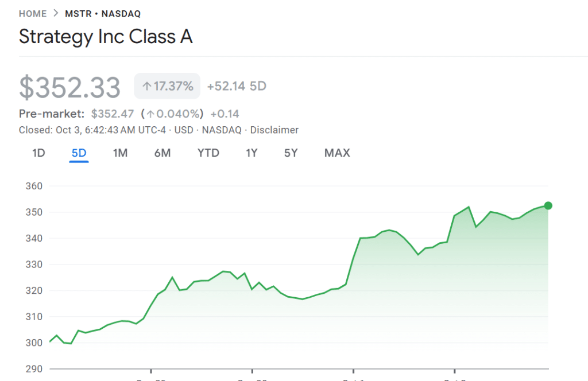
Task: Open the Disclaimer link
Action: (x=274, y=130)
